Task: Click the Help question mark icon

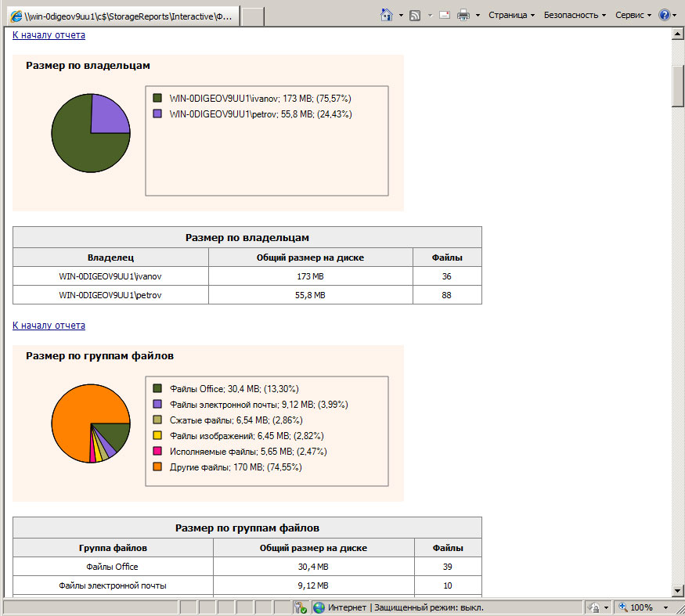Action: coord(664,15)
